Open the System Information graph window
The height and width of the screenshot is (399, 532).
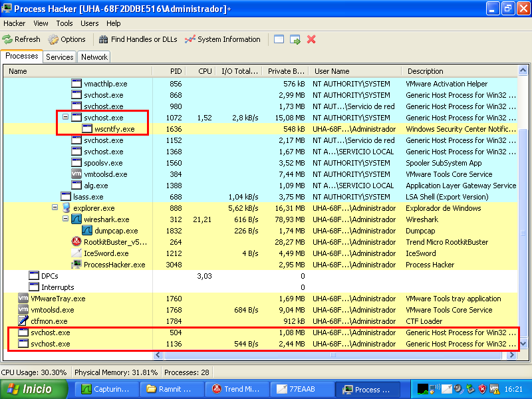[x=223, y=39]
